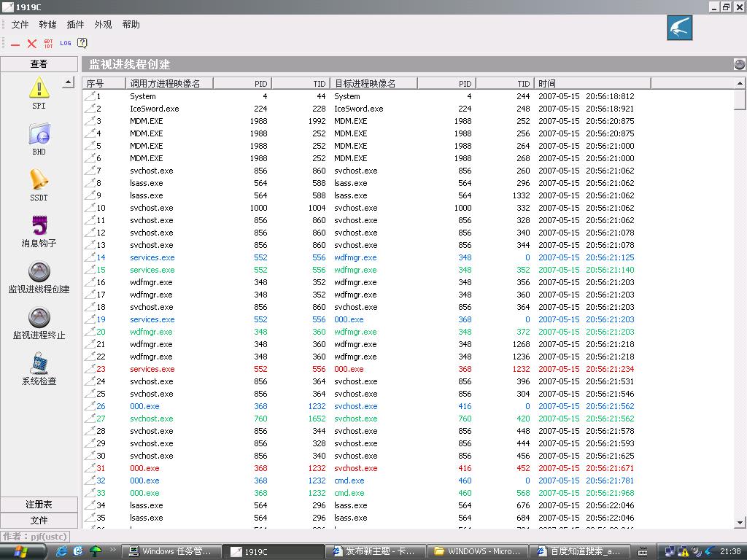
Task: Click the red X toolbar icon
Action: pos(32,44)
